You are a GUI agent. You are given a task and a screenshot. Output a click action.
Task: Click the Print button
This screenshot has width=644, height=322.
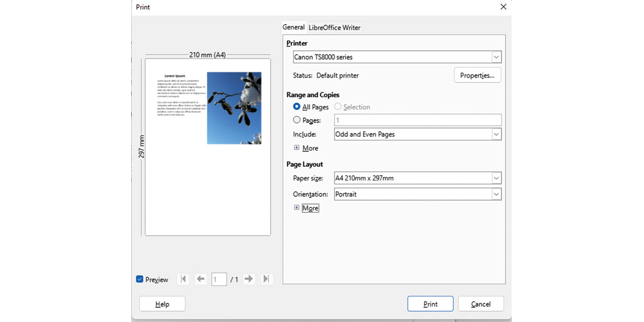(430, 305)
